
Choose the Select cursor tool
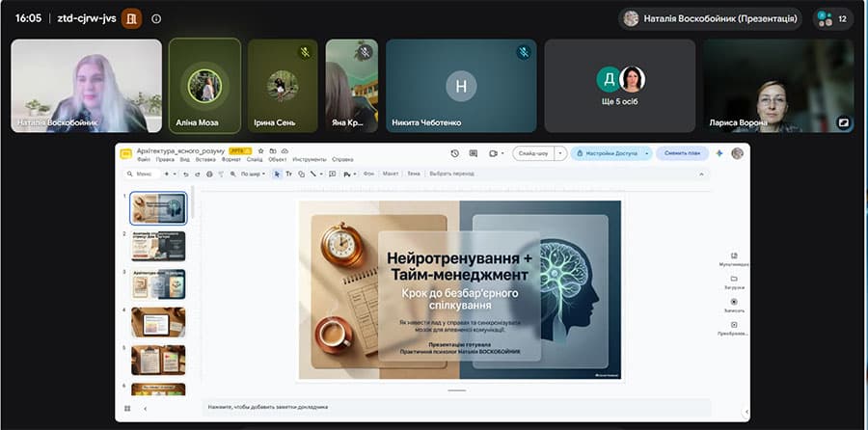277,175
